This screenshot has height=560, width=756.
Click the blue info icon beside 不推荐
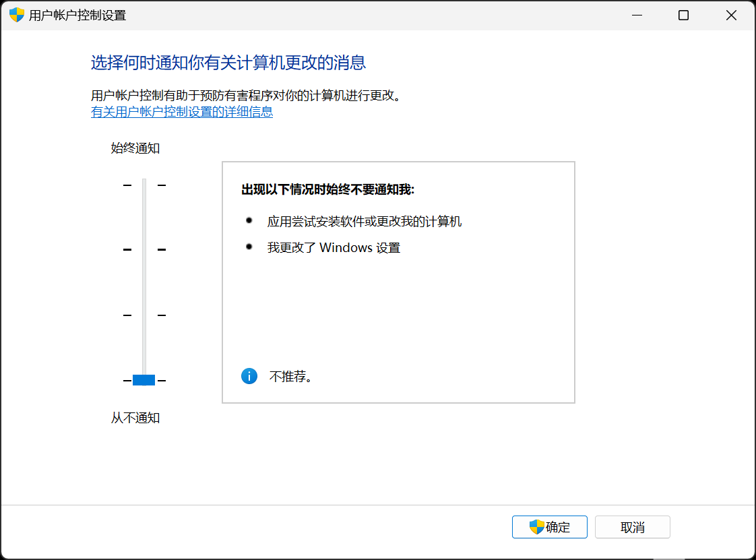[249, 376]
